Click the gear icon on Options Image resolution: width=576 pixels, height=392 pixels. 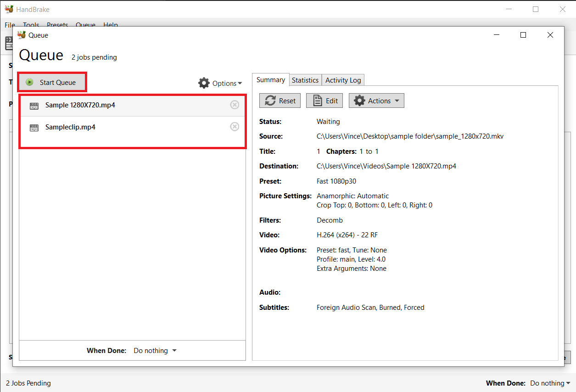204,83
